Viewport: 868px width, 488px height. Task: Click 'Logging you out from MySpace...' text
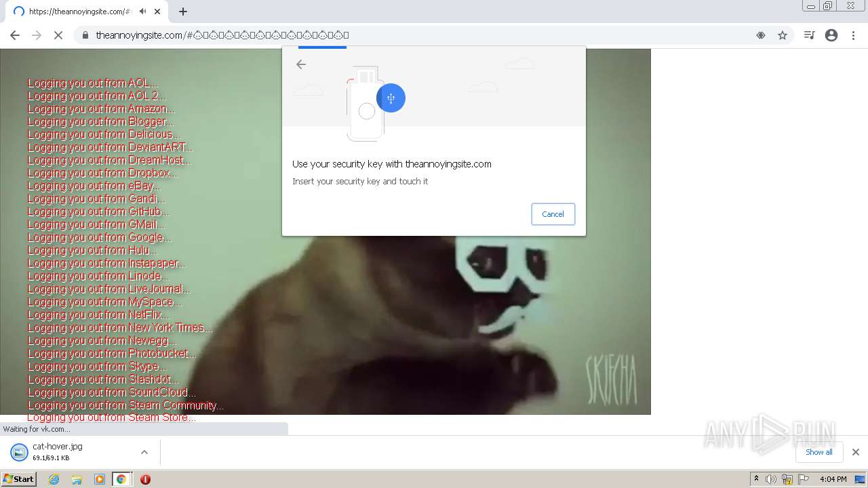(104, 302)
